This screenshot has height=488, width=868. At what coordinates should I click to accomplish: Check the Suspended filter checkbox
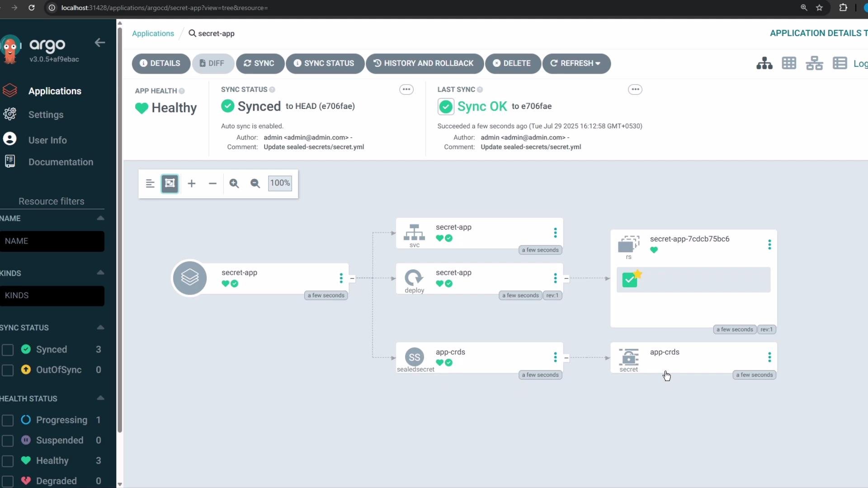[x=8, y=441]
